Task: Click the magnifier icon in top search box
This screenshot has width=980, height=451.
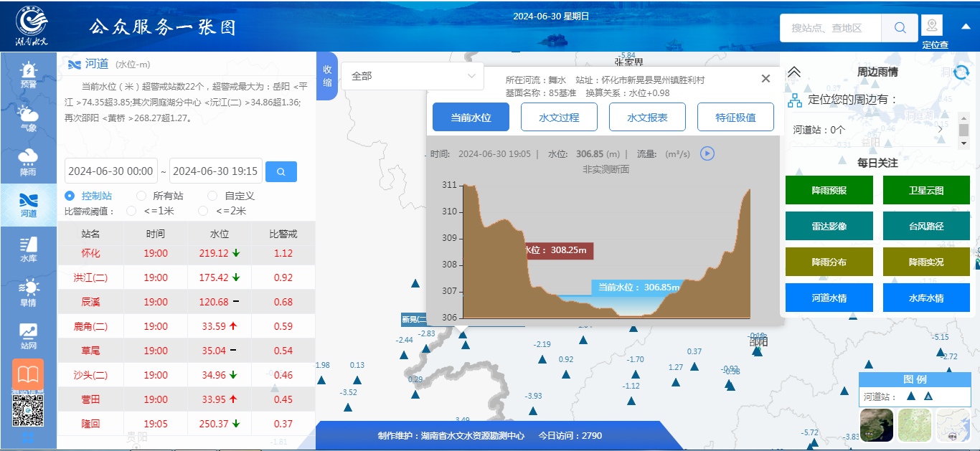Action: pos(900,28)
